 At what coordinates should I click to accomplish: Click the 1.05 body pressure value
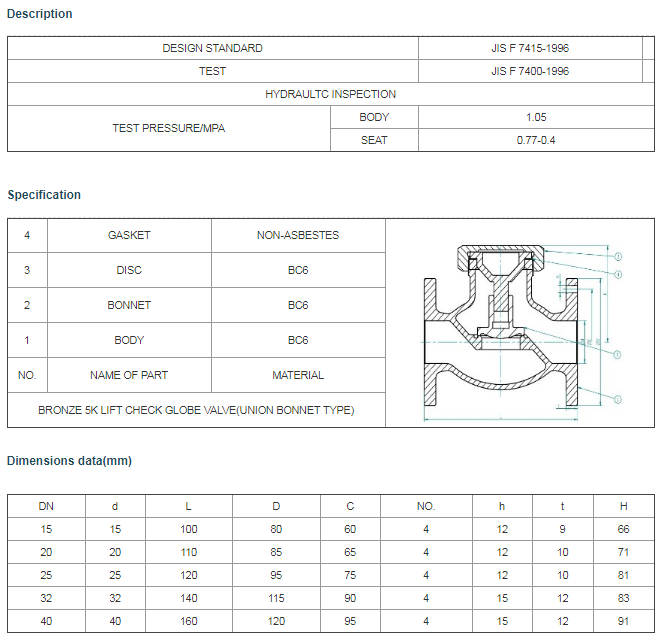[536, 117]
